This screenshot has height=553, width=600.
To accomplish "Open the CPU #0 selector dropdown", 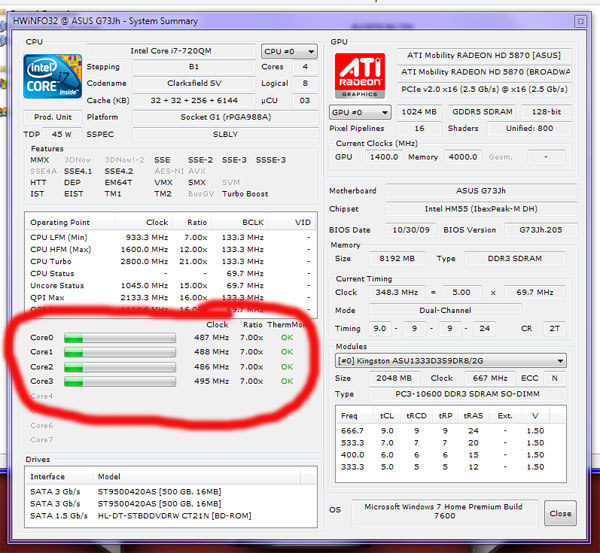I will [289, 51].
